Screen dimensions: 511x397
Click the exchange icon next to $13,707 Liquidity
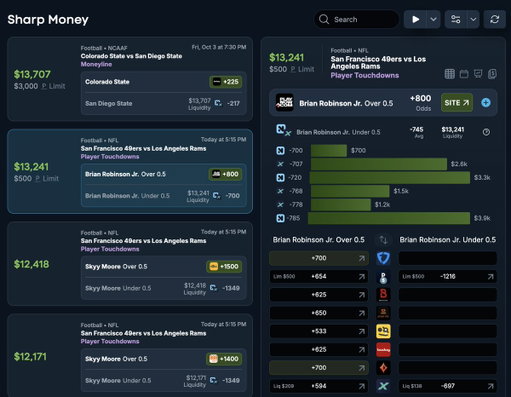tap(218, 103)
